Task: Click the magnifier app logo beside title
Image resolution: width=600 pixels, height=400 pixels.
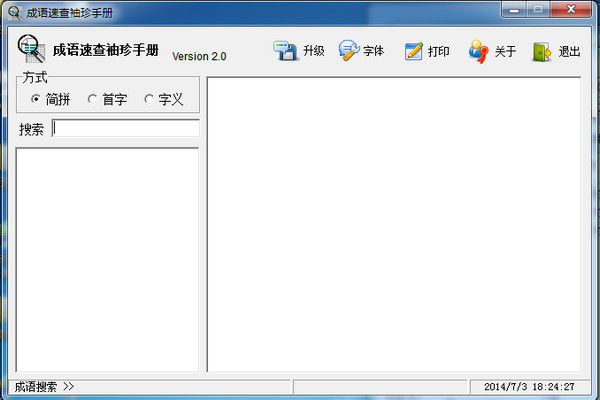Action: [31, 49]
